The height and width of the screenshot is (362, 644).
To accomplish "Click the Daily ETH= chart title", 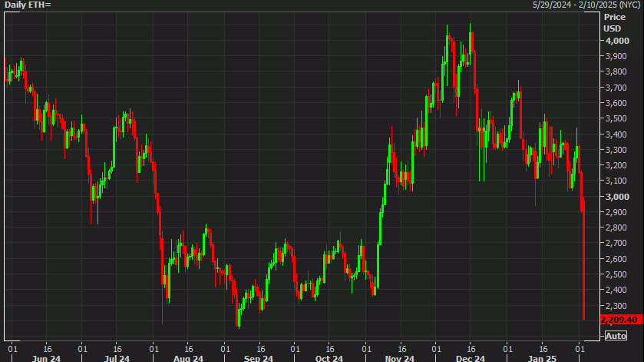I will [x=27, y=5].
